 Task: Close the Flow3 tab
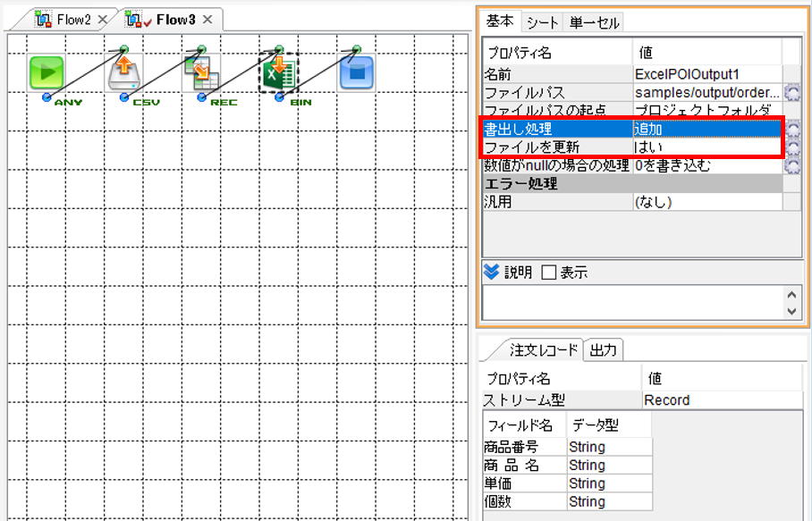[x=207, y=20]
